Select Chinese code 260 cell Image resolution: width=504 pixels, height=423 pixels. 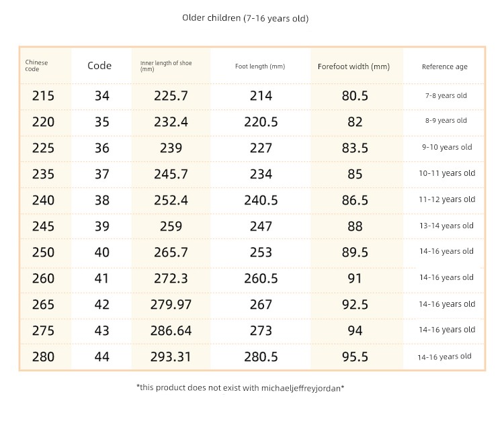point(43,278)
